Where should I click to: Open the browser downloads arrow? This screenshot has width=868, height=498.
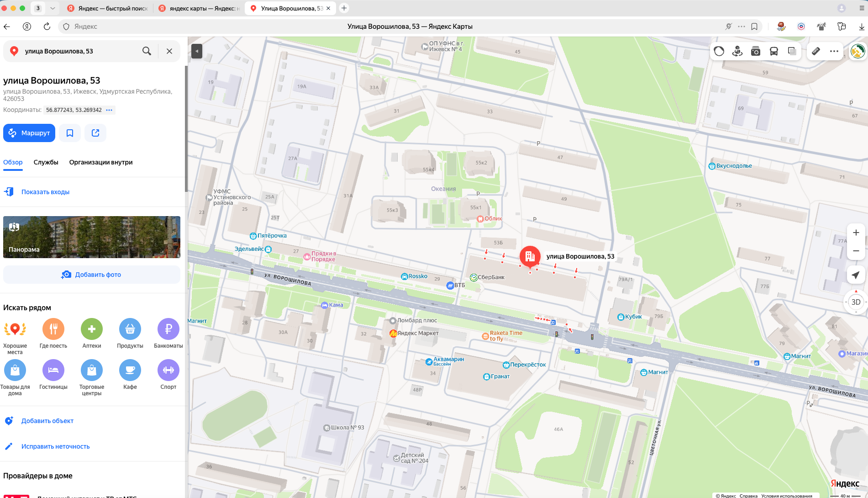tap(862, 26)
